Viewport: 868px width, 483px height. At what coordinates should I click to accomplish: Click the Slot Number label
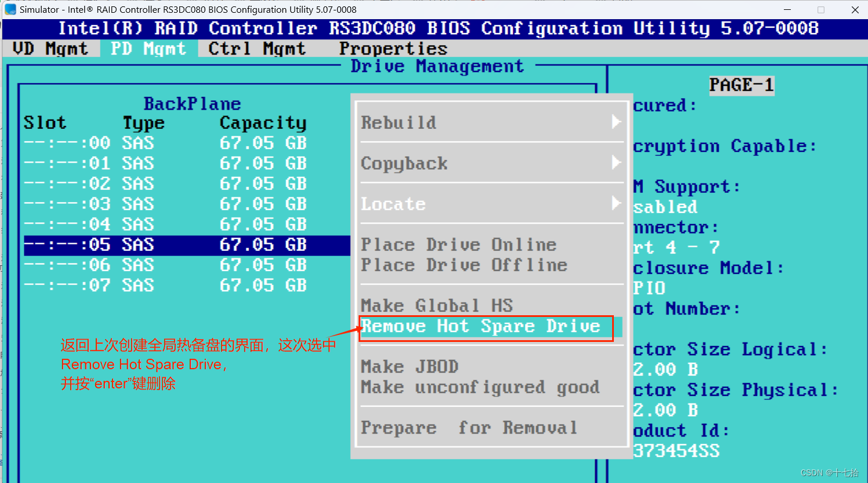click(687, 309)
